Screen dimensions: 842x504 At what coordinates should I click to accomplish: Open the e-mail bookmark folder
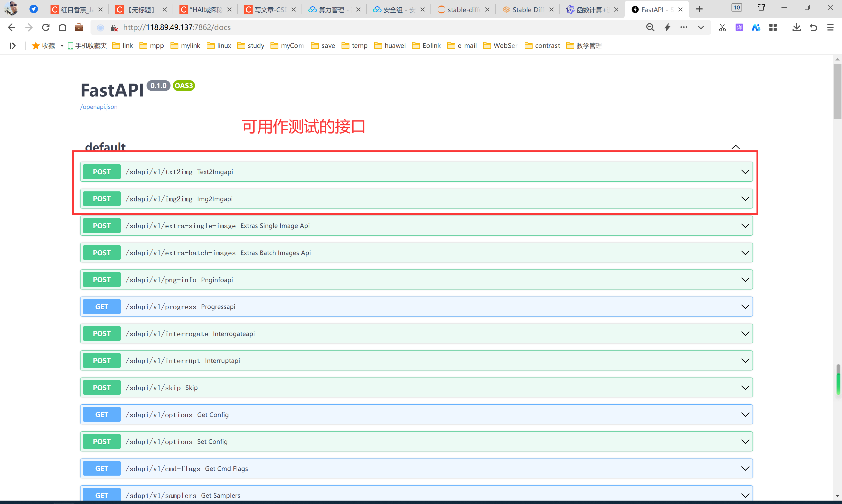pos(462,46)
